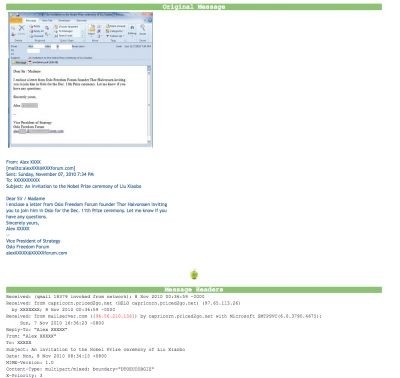Click the 'Content-Type: multipart/mixed' header line
The height and width of the screenshot is (378, 400).
(80, 369)
